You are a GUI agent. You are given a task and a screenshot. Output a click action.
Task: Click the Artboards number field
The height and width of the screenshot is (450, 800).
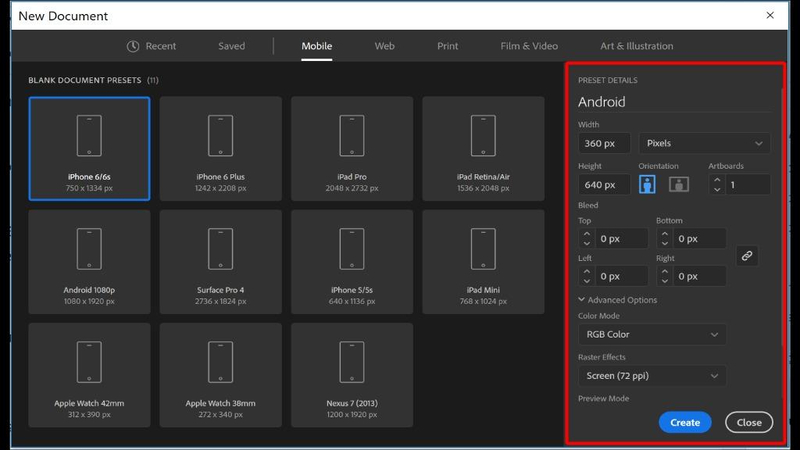pyautogui.click(x=747, y=185)
